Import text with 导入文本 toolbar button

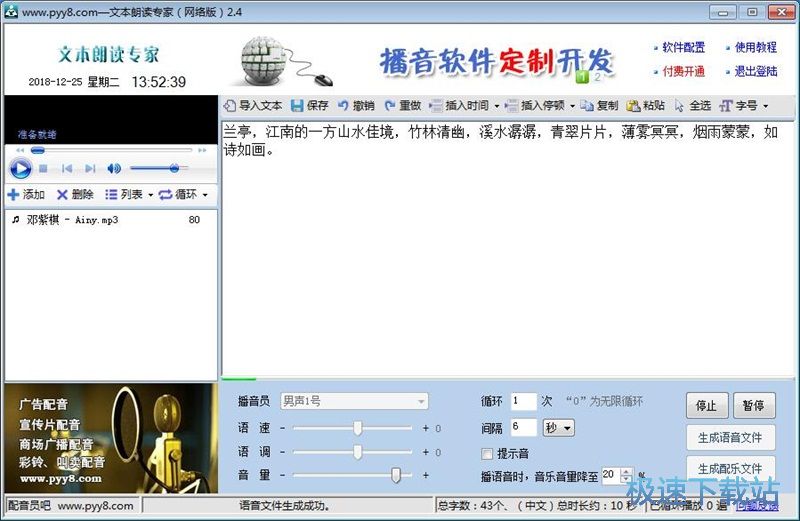pyautogui.click(x=253, y=106)
